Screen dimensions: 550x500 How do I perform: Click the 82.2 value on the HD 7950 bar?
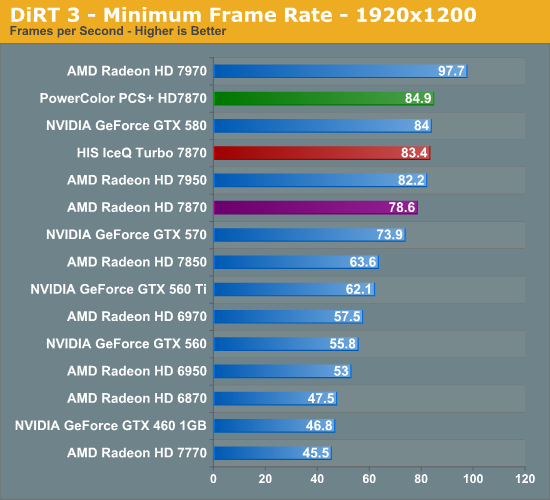411,180
